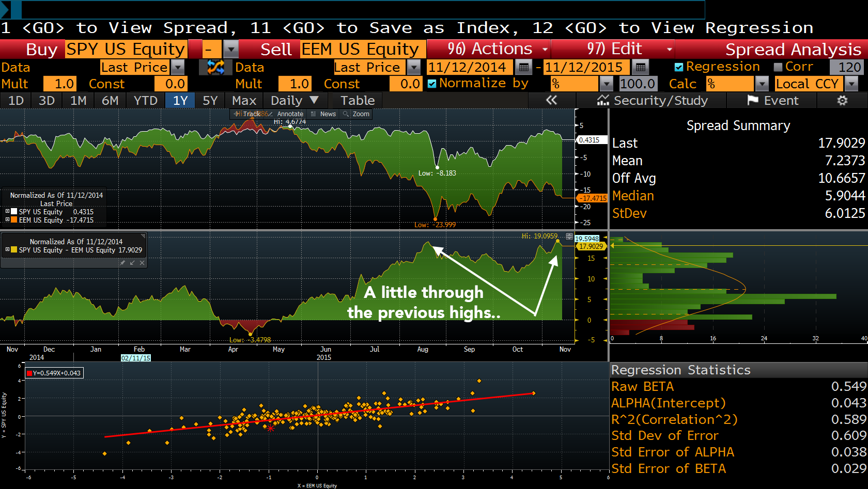Click the Sell side Mult field
Viewport: 868px width, 489px height.
pyautogui.click(x=295, y=84)
